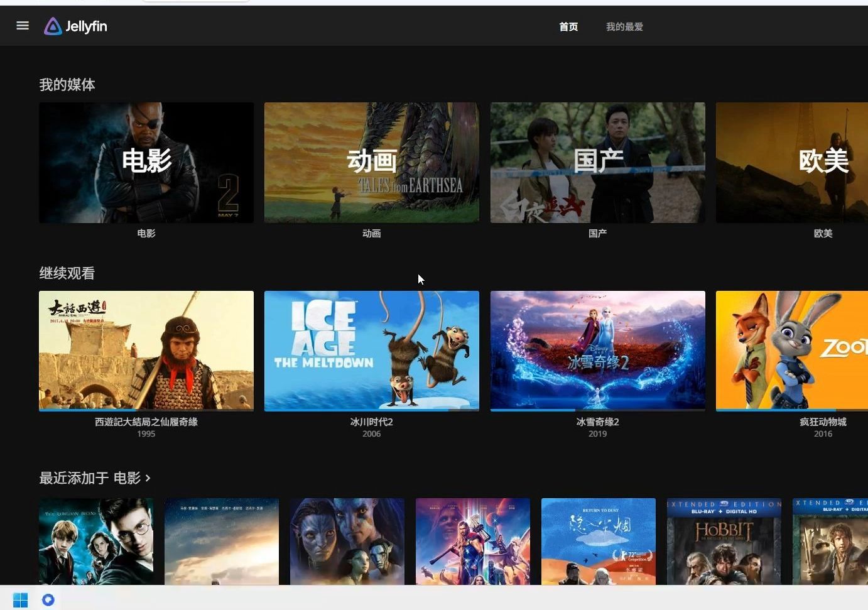Click the browser icon in the taskbar
Viewport: 868px width, 610px height.
coord(48,600)
